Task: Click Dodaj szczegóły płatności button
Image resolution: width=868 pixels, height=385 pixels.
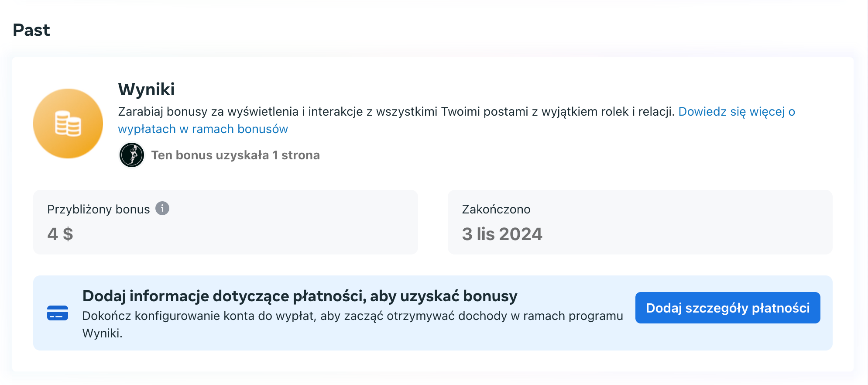Action: (x=727, y=308)
